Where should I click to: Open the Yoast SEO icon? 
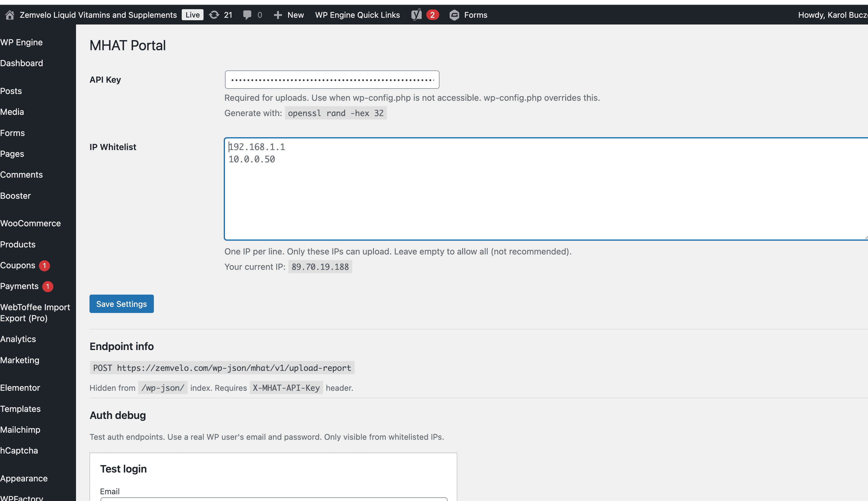pyautogui.click(x=417, y=15)
